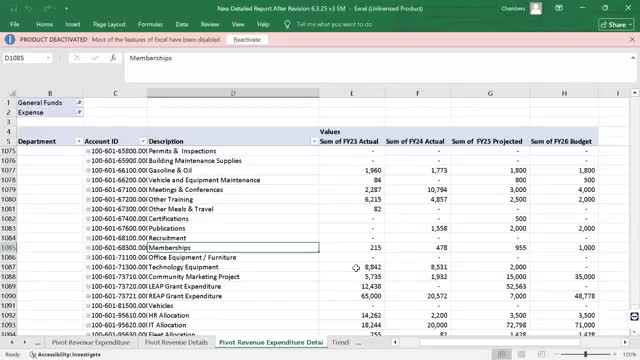Open the View tab
The image size is (640, 360).
[238, 24]
